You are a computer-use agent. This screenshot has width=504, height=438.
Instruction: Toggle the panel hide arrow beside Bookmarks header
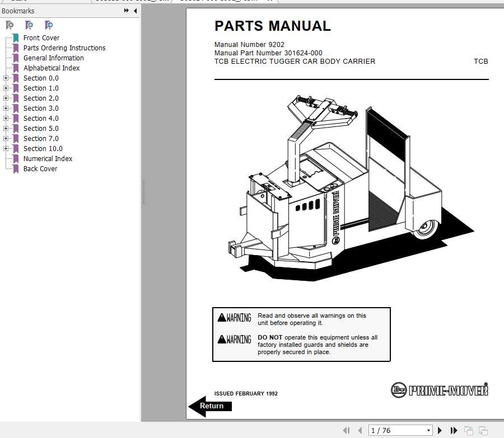point(134,11)
